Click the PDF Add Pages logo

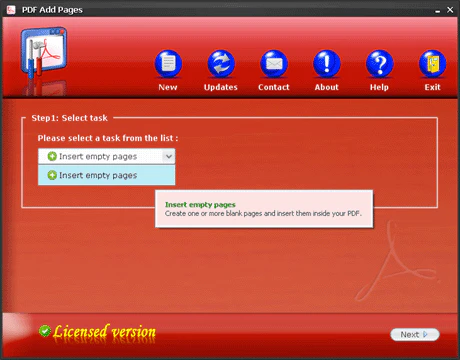point(44,54)
